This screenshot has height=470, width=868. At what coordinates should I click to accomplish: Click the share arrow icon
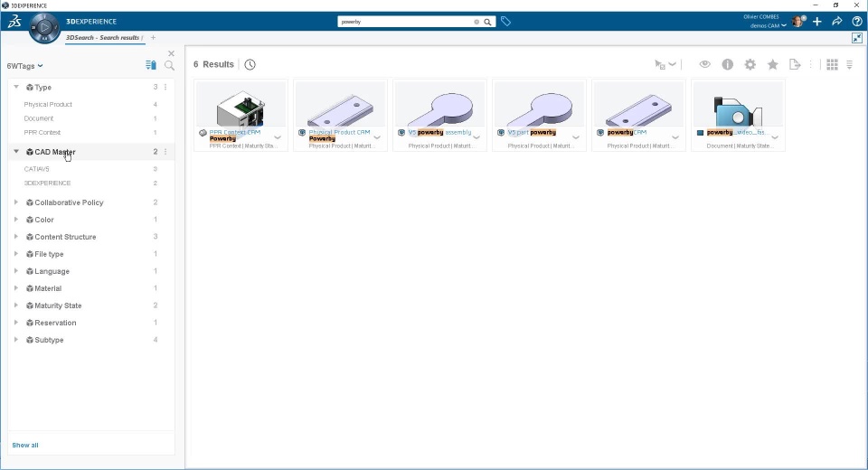[x=837, y=22]
